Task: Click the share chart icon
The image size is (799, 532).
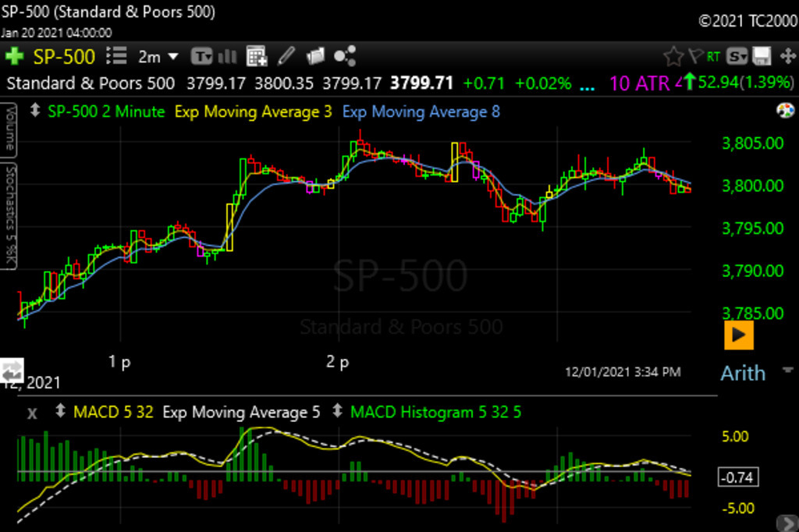Action: 344,56
